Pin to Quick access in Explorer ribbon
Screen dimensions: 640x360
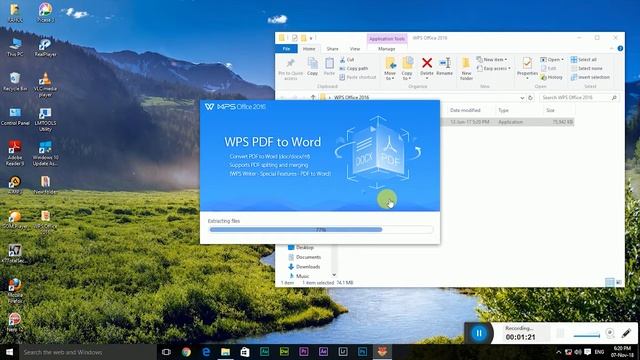[x=291, y=68]
